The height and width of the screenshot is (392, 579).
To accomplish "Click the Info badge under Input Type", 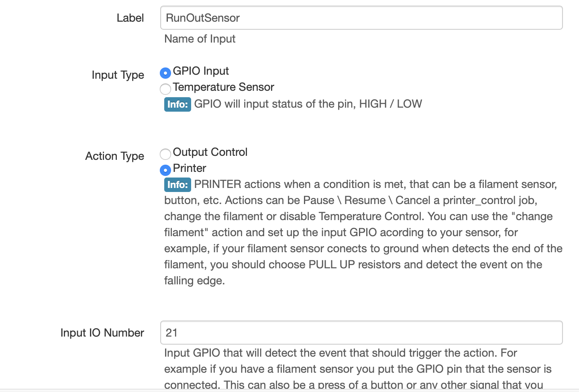I will point(177,104).
